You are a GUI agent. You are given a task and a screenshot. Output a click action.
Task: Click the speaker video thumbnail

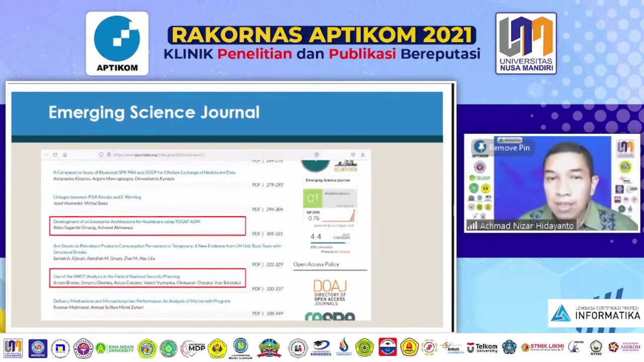(552, 184)
